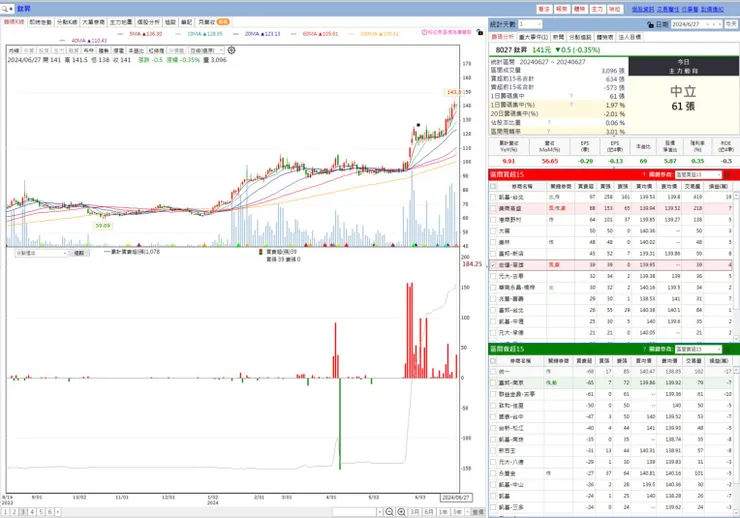Click the 買賣超 column header in the buy table
740x518 pixels.
[x=586, y=186]
